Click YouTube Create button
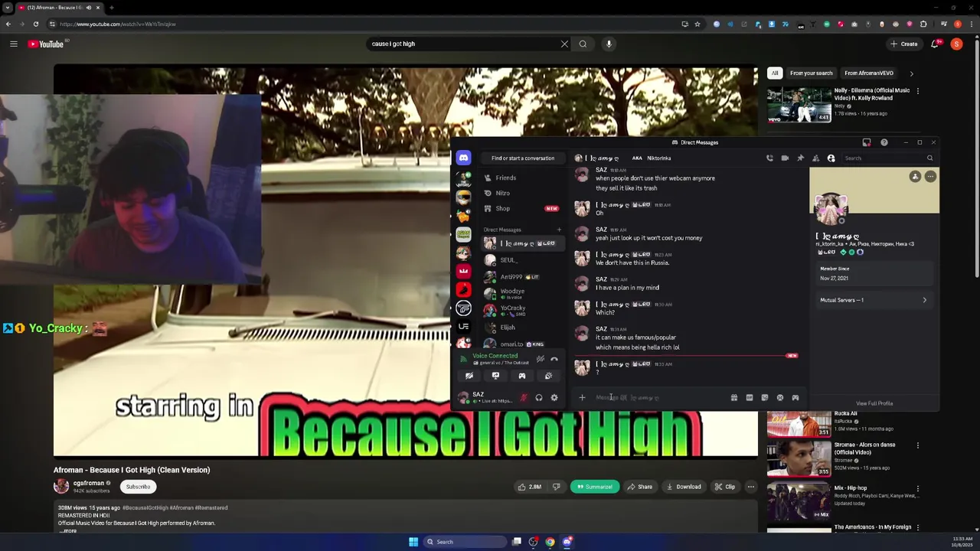 (904, 44)
